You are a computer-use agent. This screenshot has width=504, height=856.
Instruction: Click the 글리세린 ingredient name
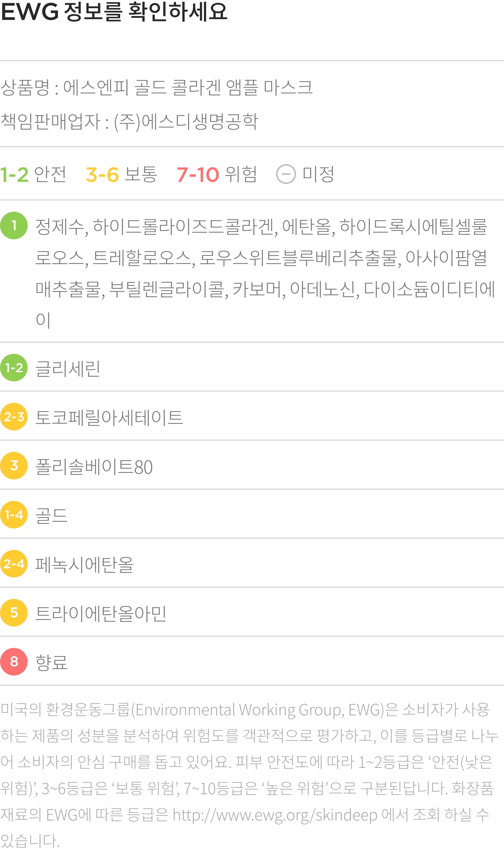(x=68, y=368)
